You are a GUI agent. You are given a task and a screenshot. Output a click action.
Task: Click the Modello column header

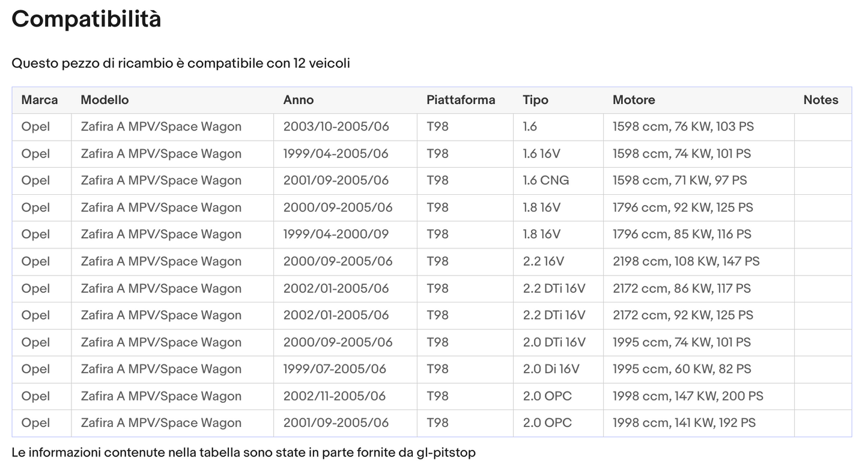tap(105, 100)
